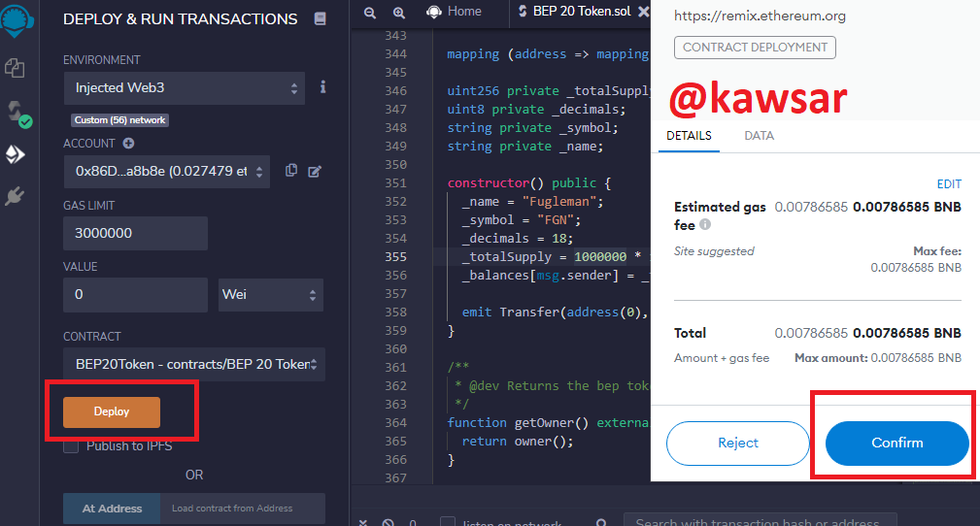
Task: Zoom out the editor font
Action: pyautogui.click(x=370, y=12)
